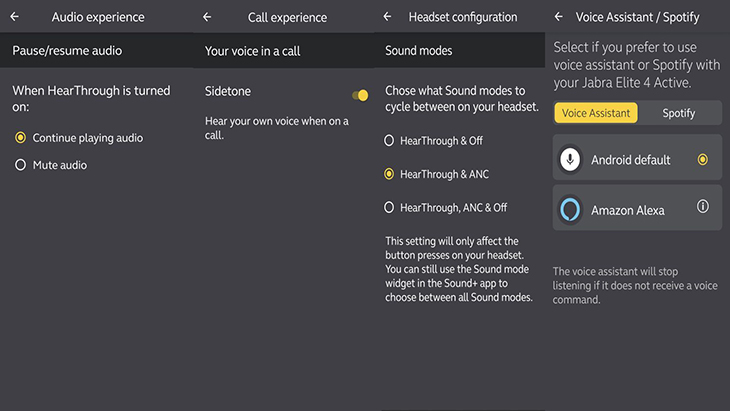
Task: Click 'When HearThrough is turned on:' text
Action: click(91, 98)
